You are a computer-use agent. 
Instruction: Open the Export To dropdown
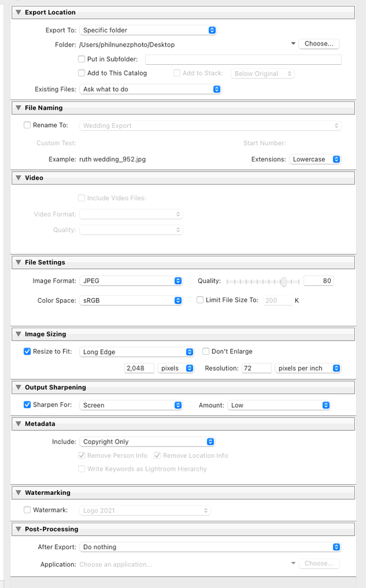[148, 30]
